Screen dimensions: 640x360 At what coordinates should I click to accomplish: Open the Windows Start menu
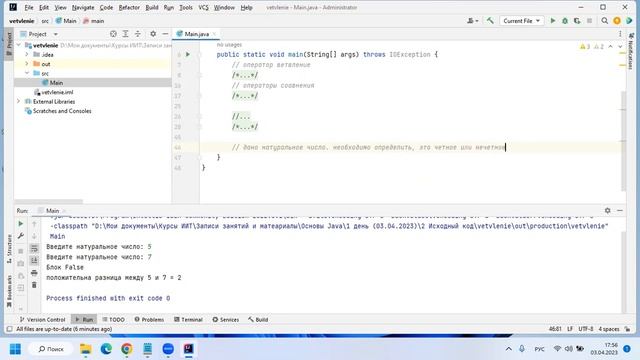pos(15,349)
